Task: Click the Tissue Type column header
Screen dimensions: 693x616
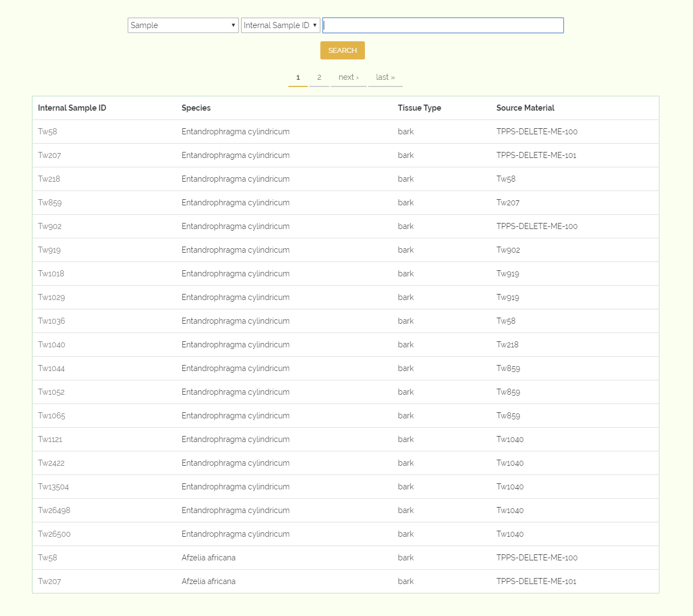Action: click(x=419, y=108)
